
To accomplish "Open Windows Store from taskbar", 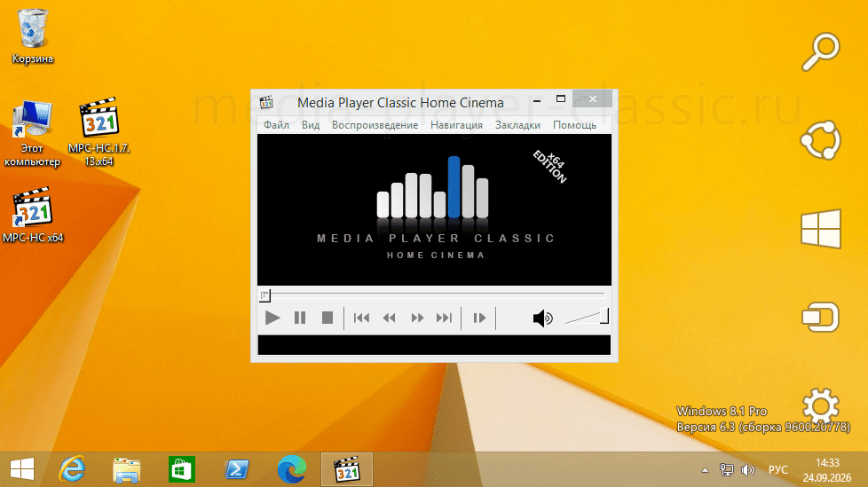I will coord(182,469).
